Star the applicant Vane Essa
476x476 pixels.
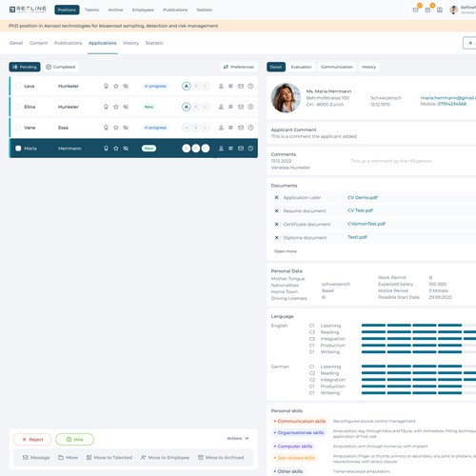pos(116,128)
